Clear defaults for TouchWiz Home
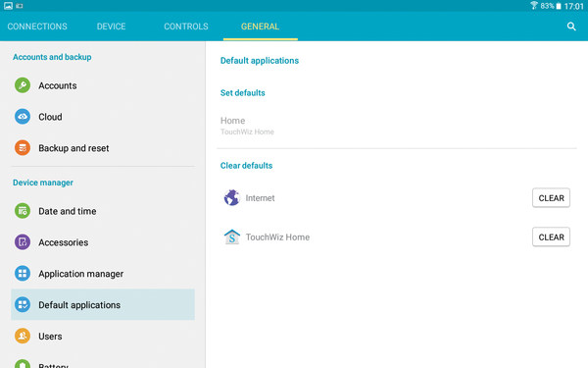 (x=551, y=237)
